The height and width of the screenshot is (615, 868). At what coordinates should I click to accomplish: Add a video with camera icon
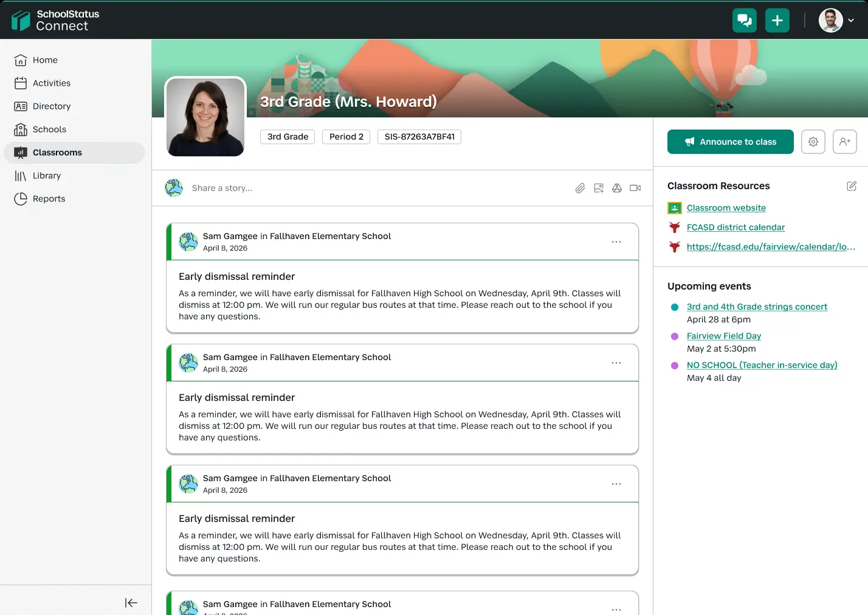click(x=635, y=188)
